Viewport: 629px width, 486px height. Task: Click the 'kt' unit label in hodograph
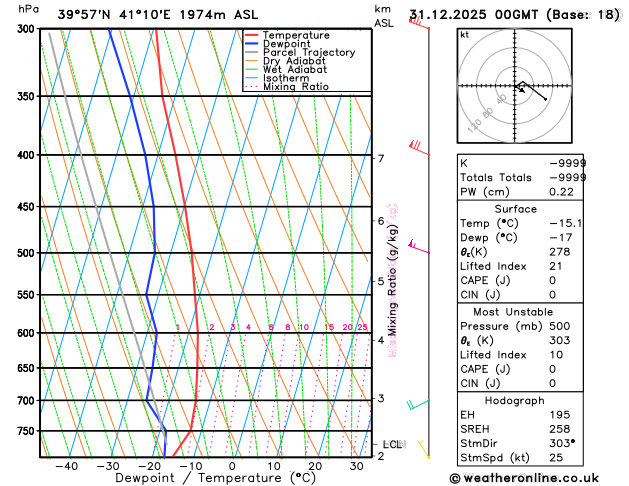click(x=465, y=35)
